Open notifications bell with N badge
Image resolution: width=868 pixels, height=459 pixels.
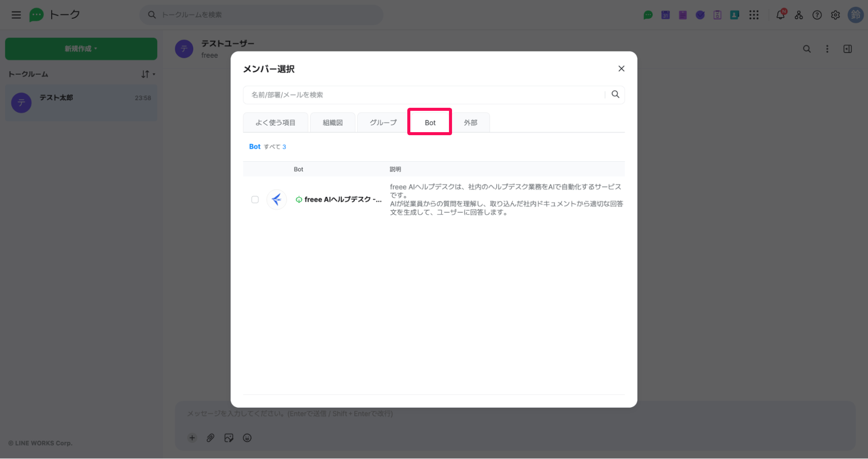tap(781, 14)
